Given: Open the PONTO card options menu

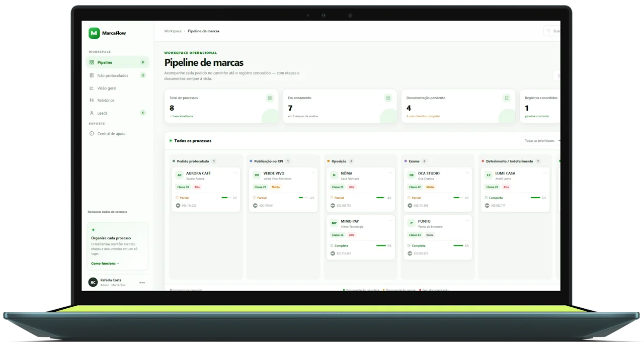Looking at the screenshot, I should [x=467, y=221].
